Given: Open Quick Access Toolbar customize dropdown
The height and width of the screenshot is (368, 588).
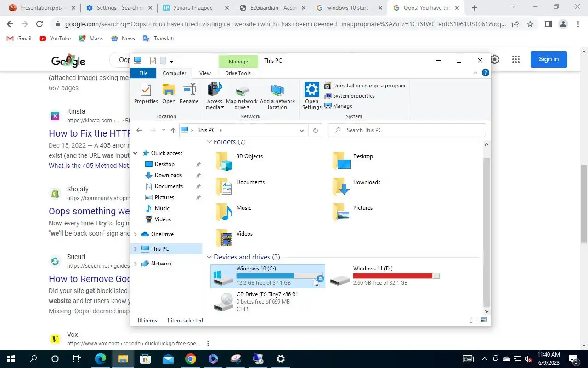Looking at the screenshot, I should pos(171,61).
